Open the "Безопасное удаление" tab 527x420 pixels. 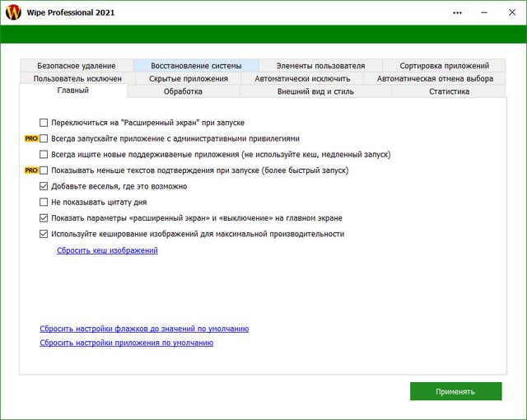[77, 66]
